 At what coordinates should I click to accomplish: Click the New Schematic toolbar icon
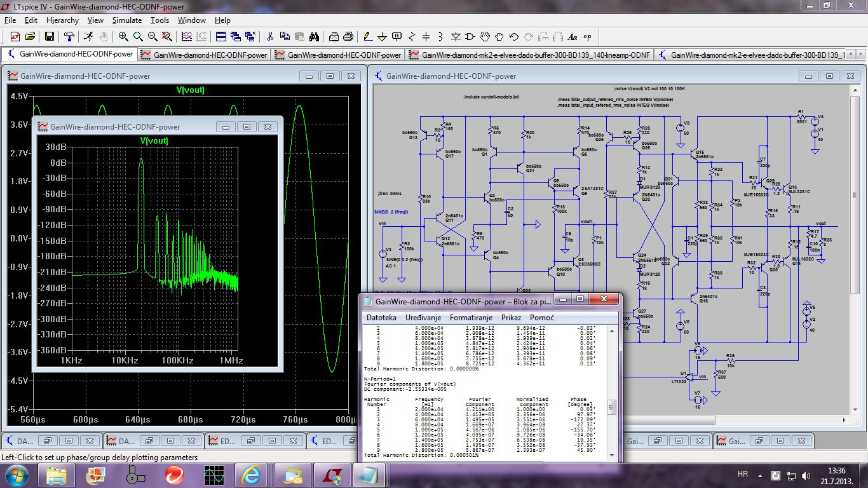[14, 36]
